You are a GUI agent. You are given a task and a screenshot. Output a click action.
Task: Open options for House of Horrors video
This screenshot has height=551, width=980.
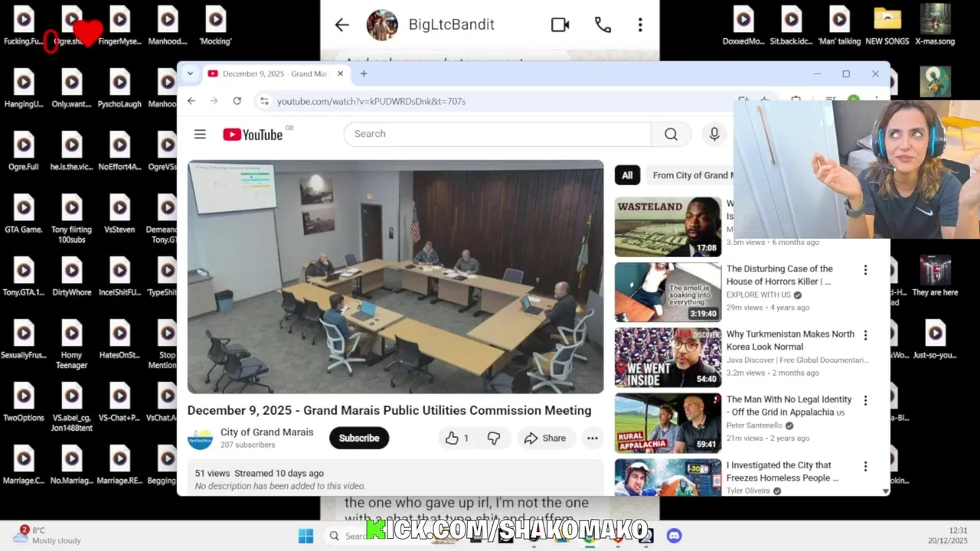[x=865, y=270]
